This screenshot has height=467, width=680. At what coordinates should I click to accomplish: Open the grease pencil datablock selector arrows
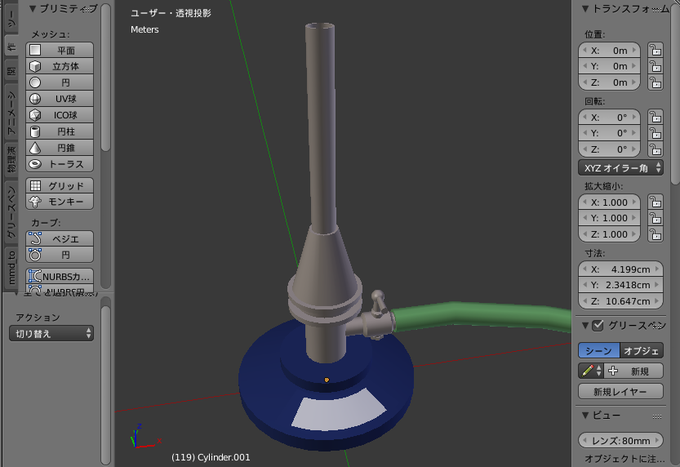click(x=599, y=371)
